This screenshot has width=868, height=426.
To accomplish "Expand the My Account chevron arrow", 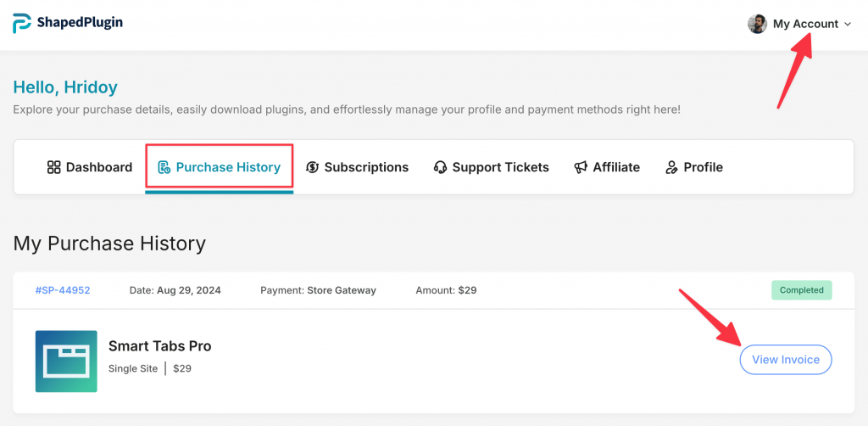I will [x=848, y=25].
